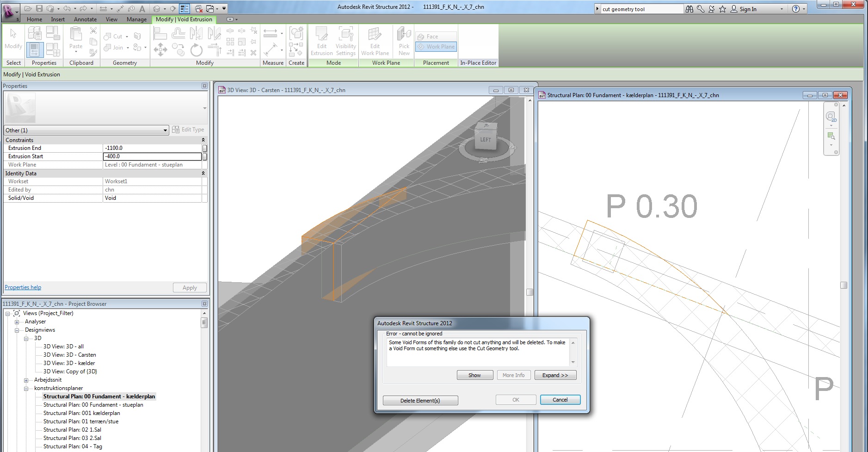This screenshot has height=452, width=868.
Task: Click Show button in error dialog
Action: click(475, 375)
